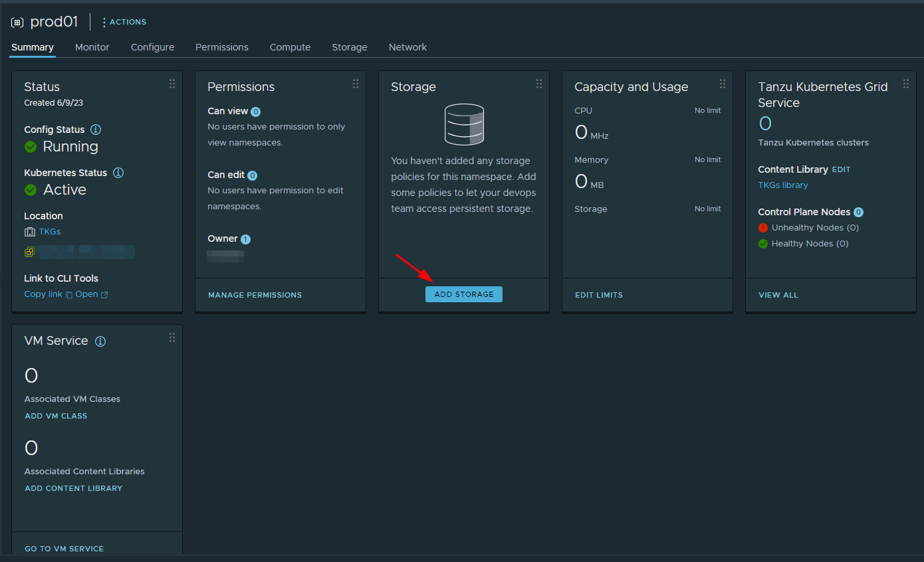This screenshot has height=562, width=924.
Task: Click MANAGE PERMISSIONS
Action: pyautogui.click(x=255, y=295)
